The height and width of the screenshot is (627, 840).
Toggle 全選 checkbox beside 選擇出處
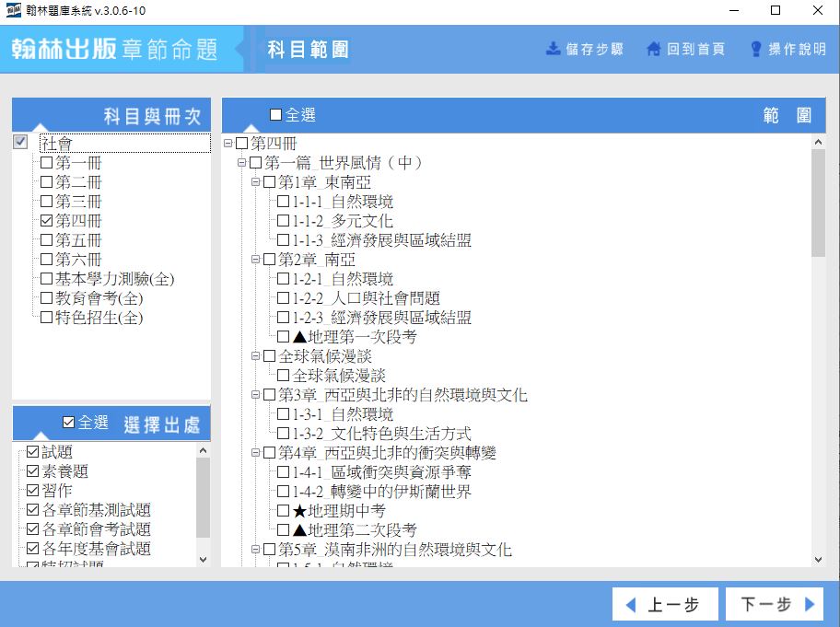(x=68, y=422)
